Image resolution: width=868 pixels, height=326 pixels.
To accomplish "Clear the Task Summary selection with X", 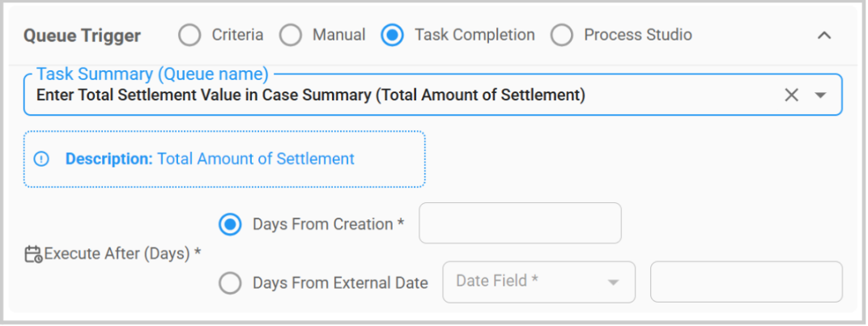I will pyautogui.click(x=791, y=95).
